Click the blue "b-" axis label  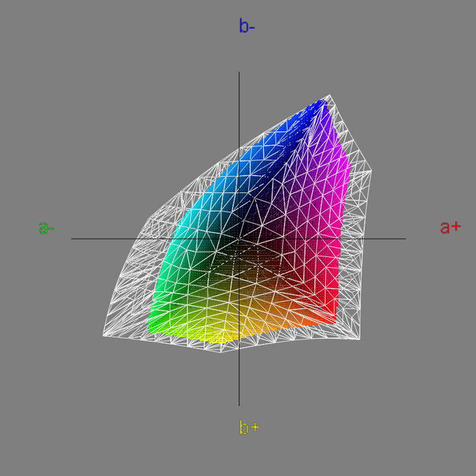pyautogui.click(x=247, y=26)
